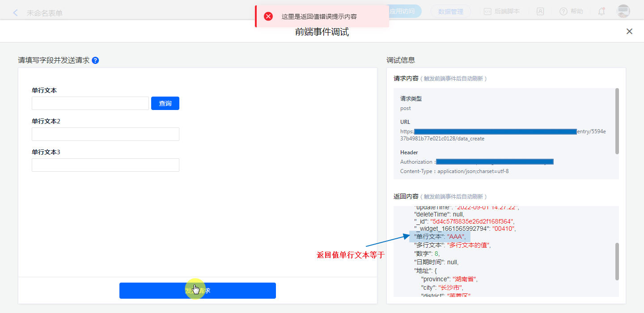Click the 发送请求 button
This screenshot has height=313, width=644.
[197, 291]
